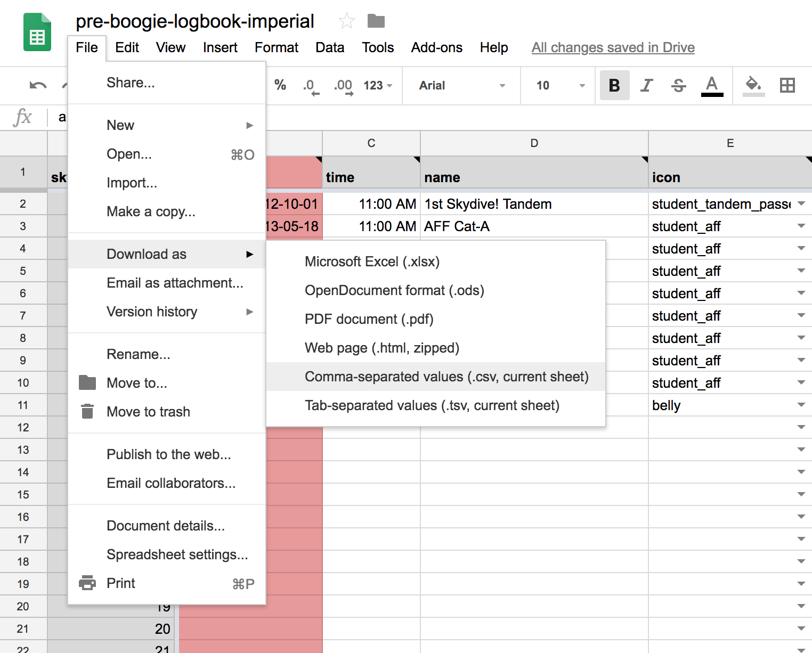Increase decimal places button

344,86
